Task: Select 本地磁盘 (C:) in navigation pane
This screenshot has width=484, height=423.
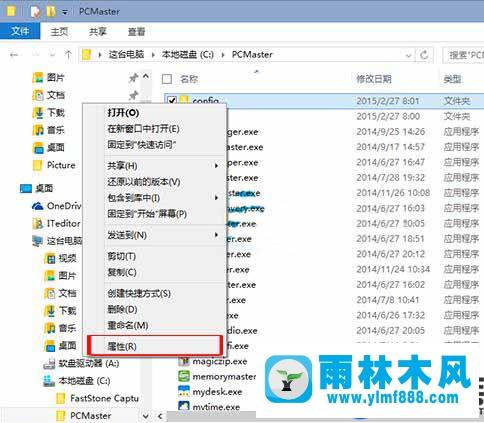Action: click(77, 381)
